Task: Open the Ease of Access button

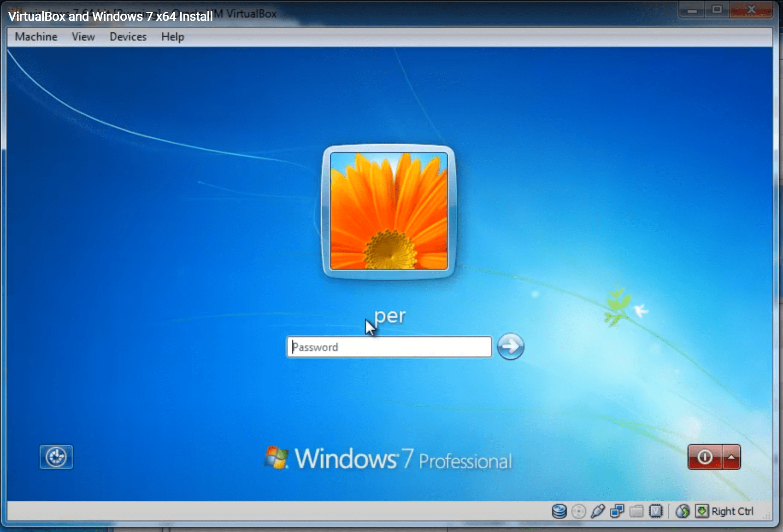Action: (56, 457)
